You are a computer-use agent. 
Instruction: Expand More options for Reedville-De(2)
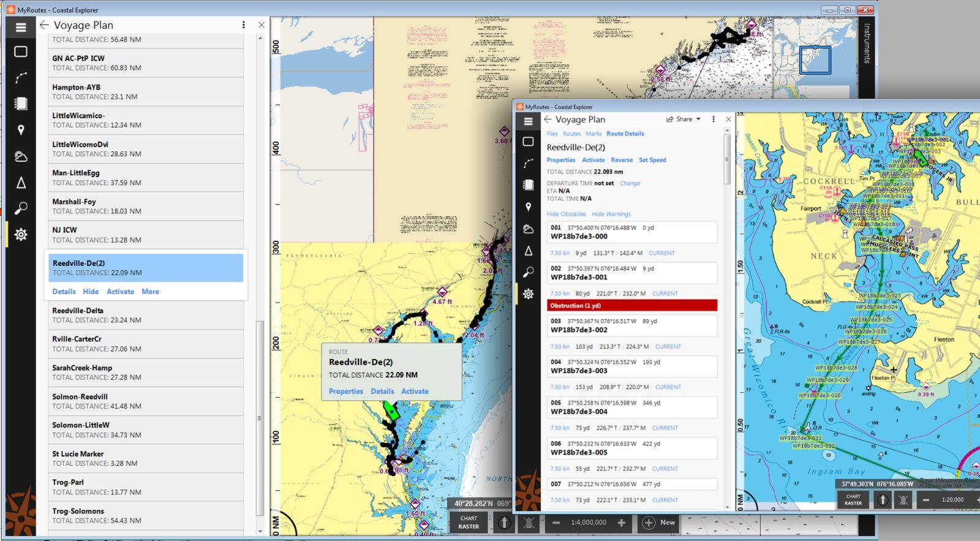click(x=150, y=292)
